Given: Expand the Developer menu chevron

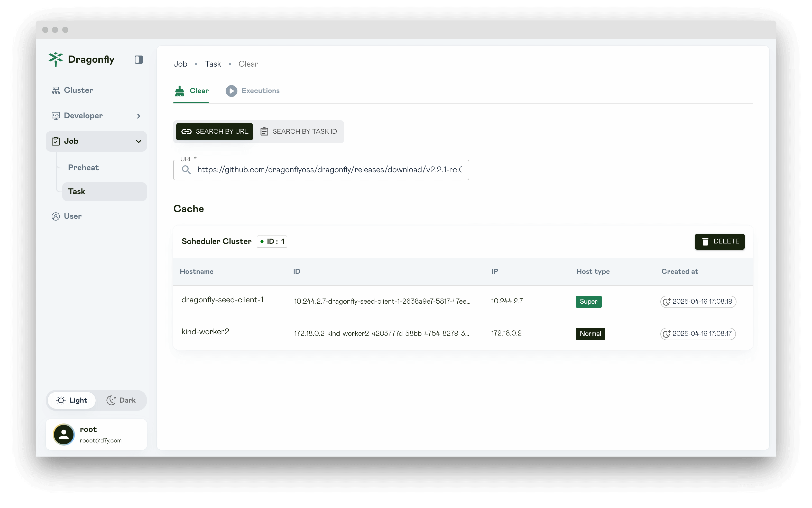Looking at the screenshot, I should tap(139, 116).
